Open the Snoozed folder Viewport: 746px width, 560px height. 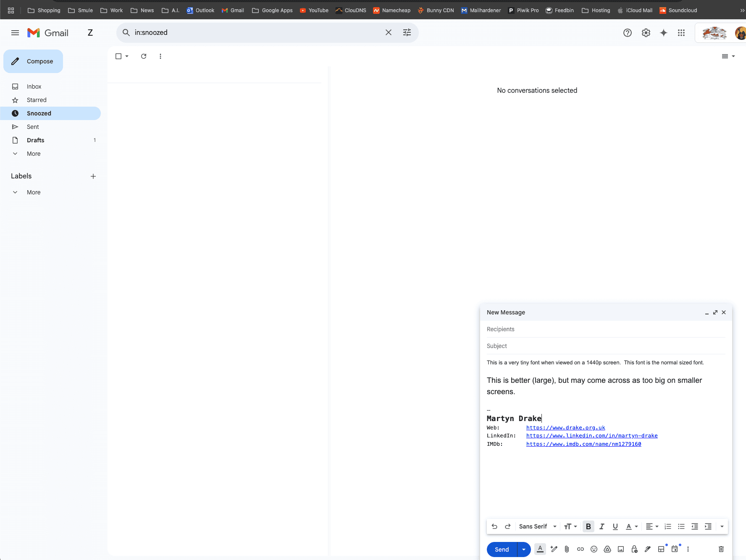tap(50, 113)
